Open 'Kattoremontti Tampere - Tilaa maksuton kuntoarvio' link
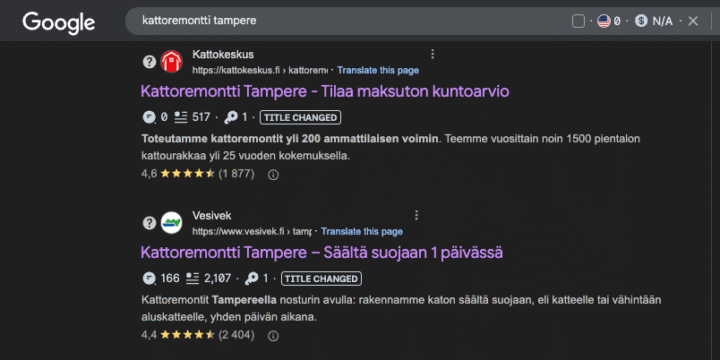 click(x=325, y=91)
